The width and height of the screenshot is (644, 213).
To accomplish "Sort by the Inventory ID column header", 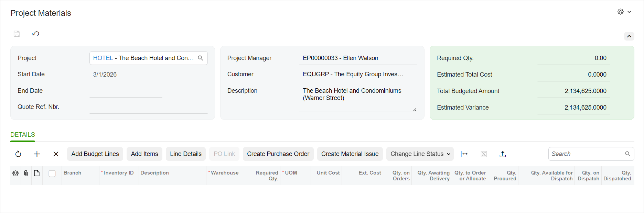I will pos(119,173).
